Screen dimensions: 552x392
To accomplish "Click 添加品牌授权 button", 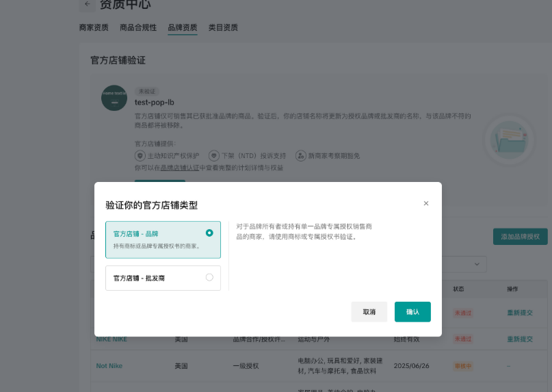I will point(521,237).
